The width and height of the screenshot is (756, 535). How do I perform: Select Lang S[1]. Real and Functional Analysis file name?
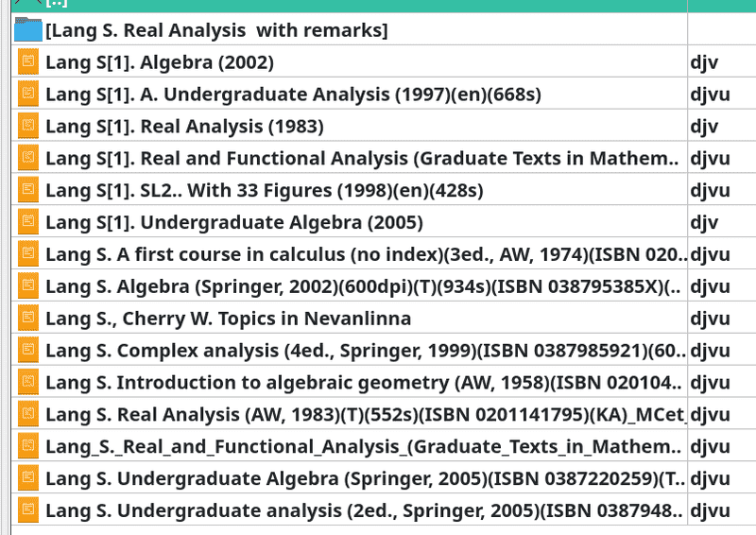tap(362, 159)
